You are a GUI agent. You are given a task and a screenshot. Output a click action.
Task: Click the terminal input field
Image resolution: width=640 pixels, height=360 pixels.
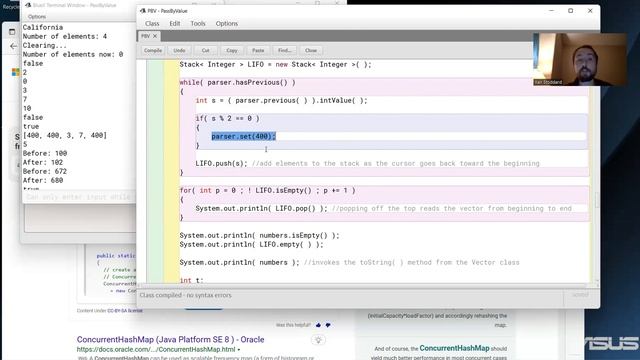pyautogui.click(x=79, y=197)
